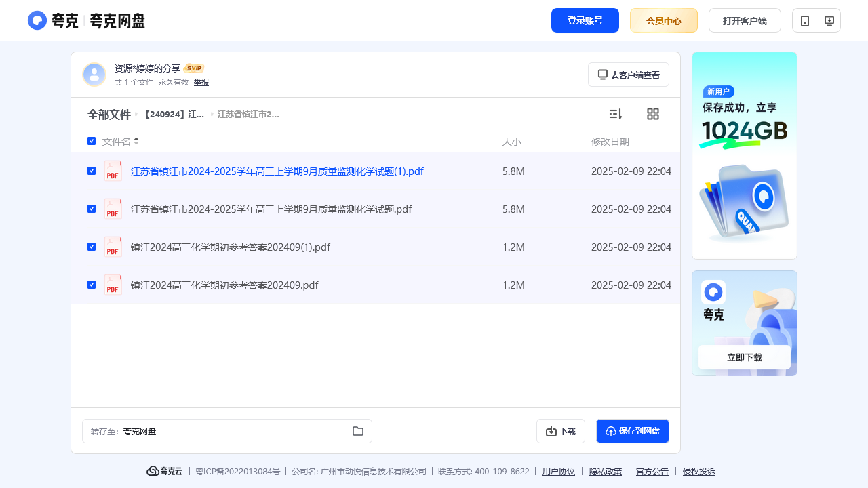868x488 pixels.
Task: Click PDF icon of 化学试题(1).pdf
Action: [113, 171]
